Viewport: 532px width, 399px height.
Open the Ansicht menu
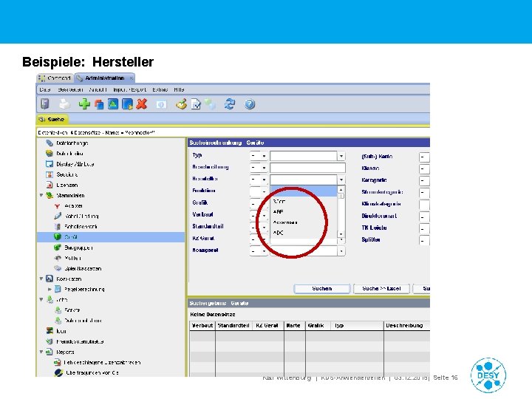point(98,89)
